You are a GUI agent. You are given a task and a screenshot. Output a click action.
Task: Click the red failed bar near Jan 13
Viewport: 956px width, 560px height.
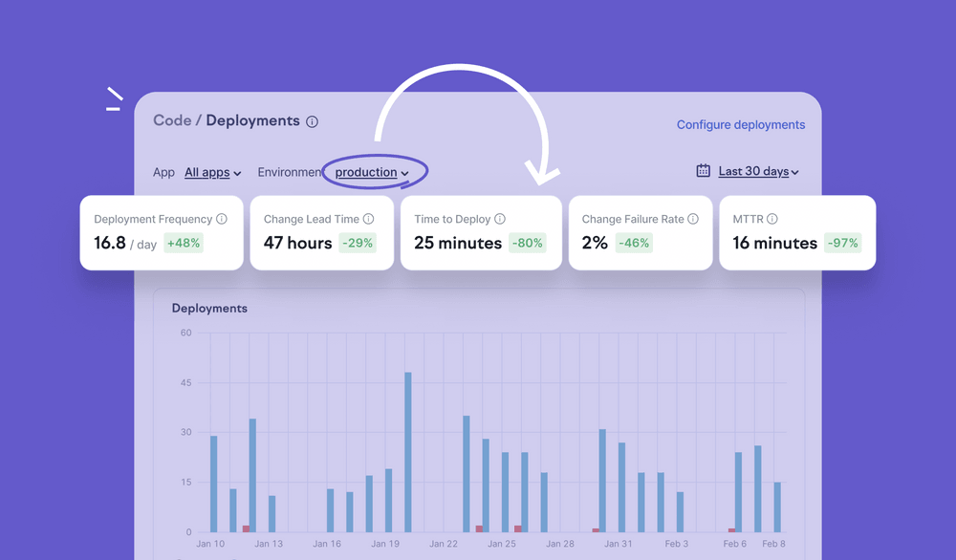(x=246, y=528)
